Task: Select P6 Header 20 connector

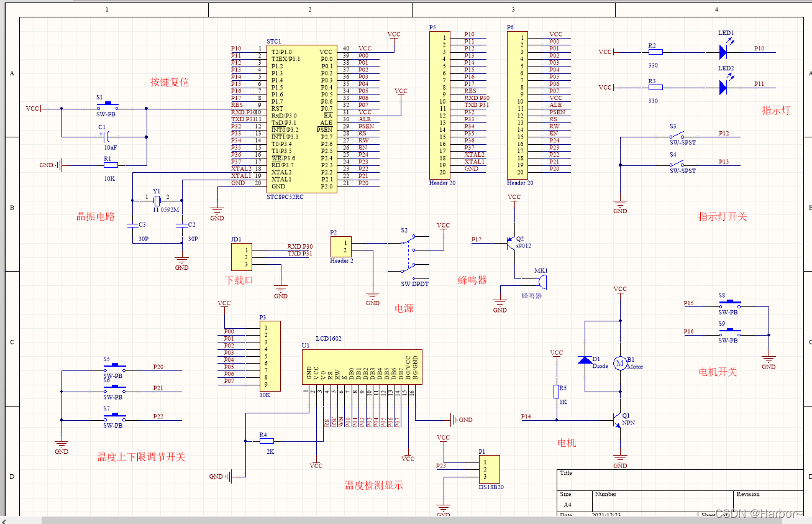Action: click(x=518, y=105)
